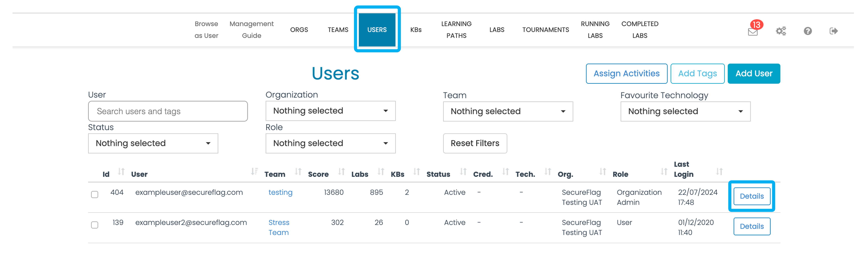Expand the Status filter dropdown
Image resolution: width=868 pixels, height=257 pixels.
(153, 143)
